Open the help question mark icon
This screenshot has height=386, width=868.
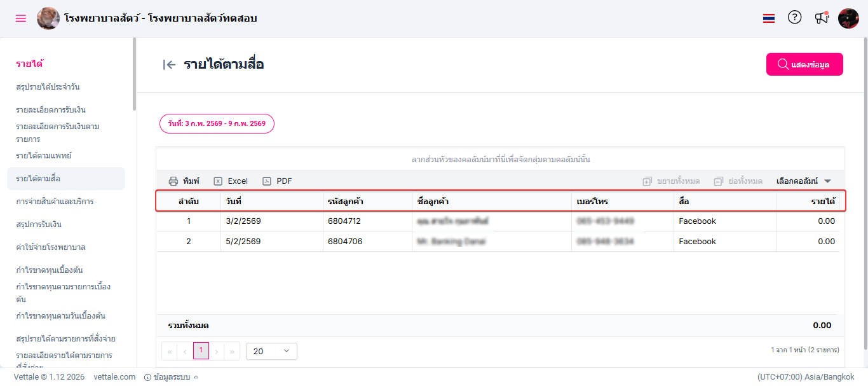(795, 18)
